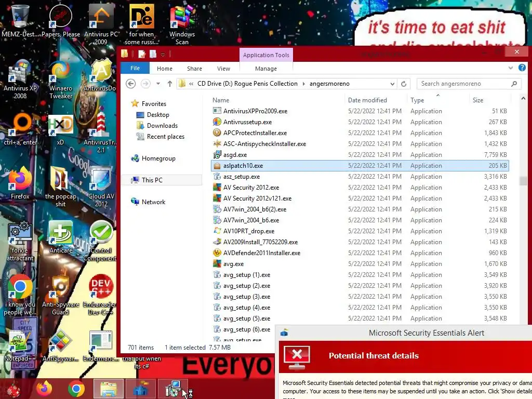Click scroll up arrow of file list
This screenshot has width=532, height=399.
coord(523,99)
